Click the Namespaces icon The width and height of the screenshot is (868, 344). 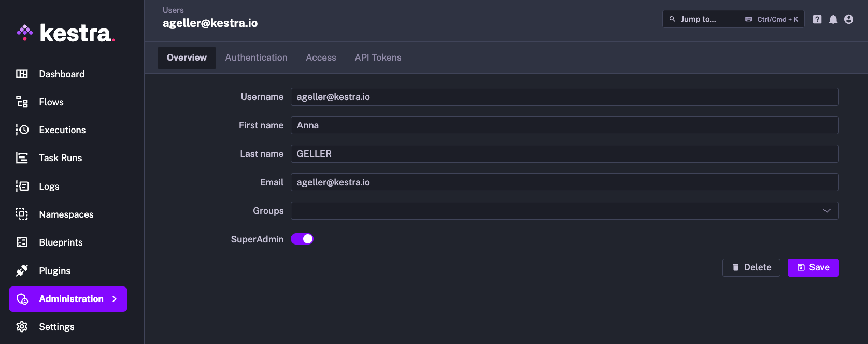tap(22, 214)
